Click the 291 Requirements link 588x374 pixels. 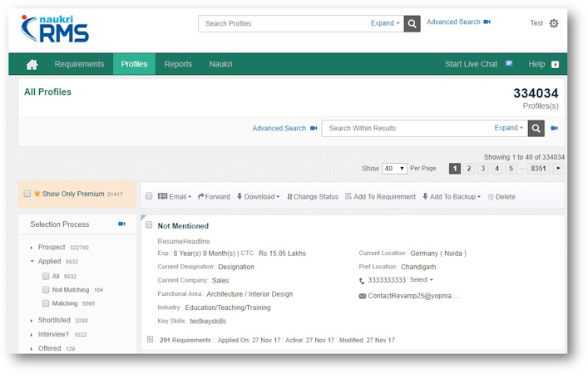[x=185, y=340]
